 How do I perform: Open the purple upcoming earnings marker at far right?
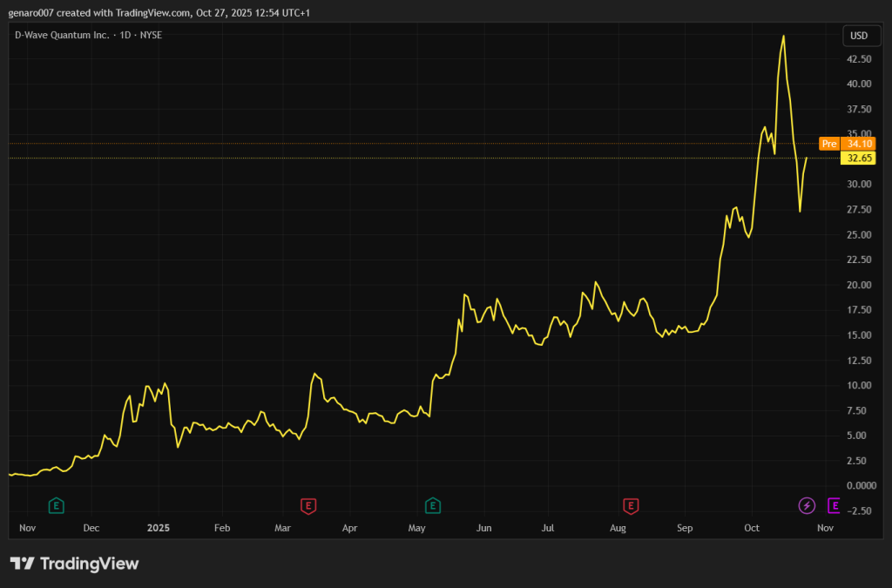coord(833,504)
